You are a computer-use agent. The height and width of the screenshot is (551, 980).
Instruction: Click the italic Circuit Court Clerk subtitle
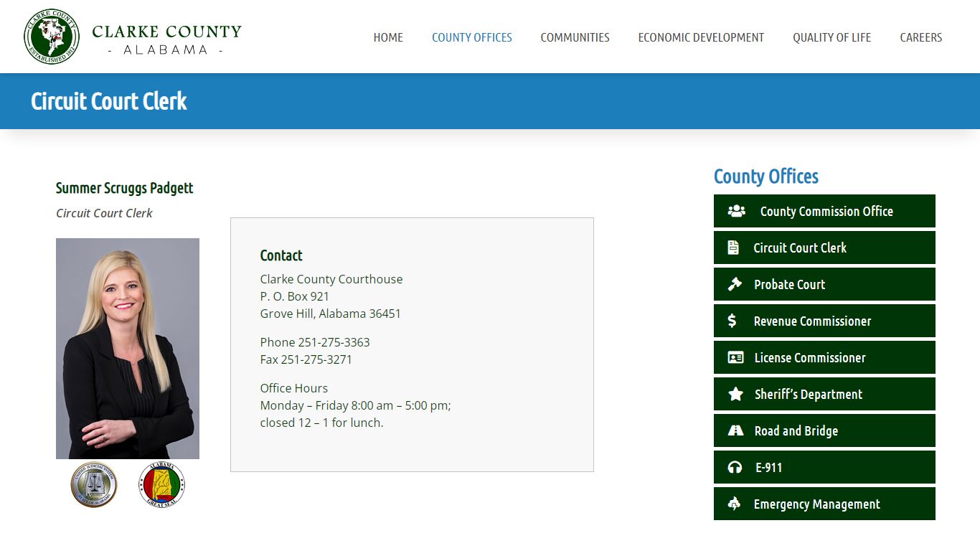[105, 213]
